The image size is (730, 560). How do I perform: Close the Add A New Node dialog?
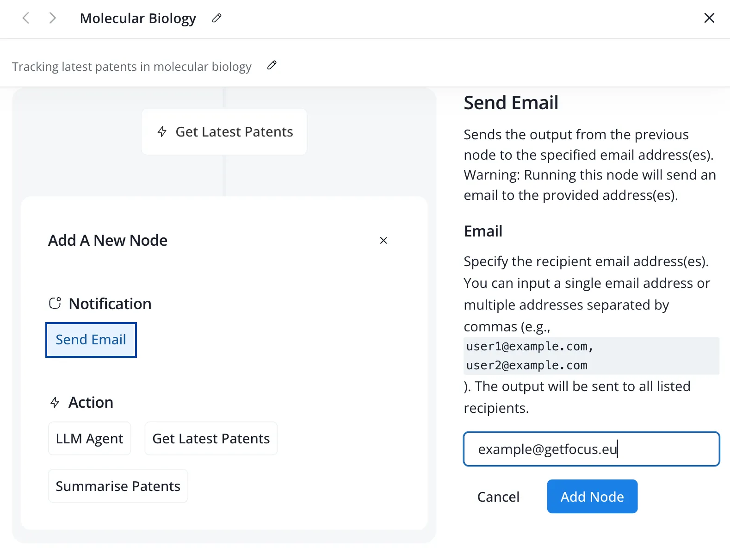[x=384, y=240]
